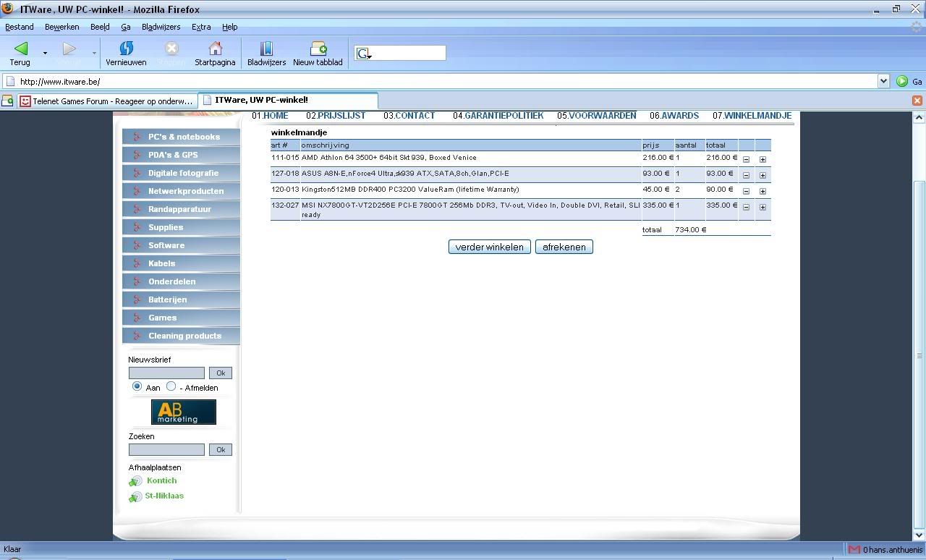The image size is (926, 560).
Task: Open the Ga menu
Action: click(126, 27)
